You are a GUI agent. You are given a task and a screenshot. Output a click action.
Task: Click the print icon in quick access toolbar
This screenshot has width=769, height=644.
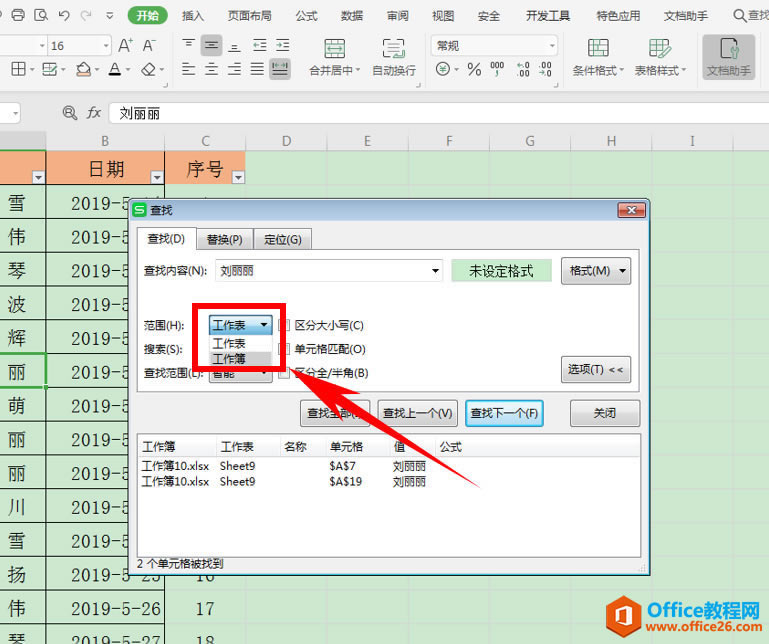coord(18,15)
